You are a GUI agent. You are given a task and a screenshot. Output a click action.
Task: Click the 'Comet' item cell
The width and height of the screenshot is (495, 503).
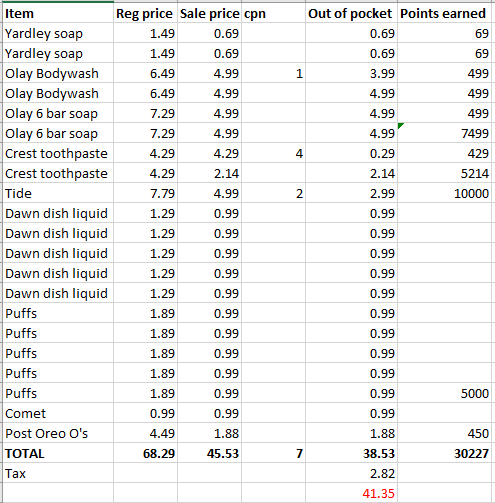click(x=58, y=413)
